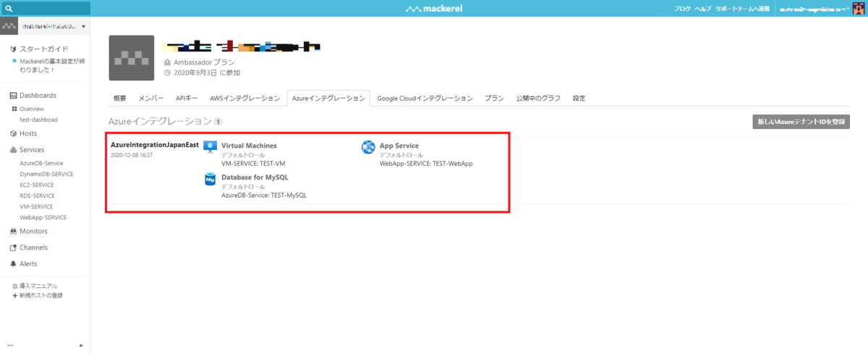868x354 pixels.
Task: Go to Hosts in sidebar
Action: [x=28, y=133]
